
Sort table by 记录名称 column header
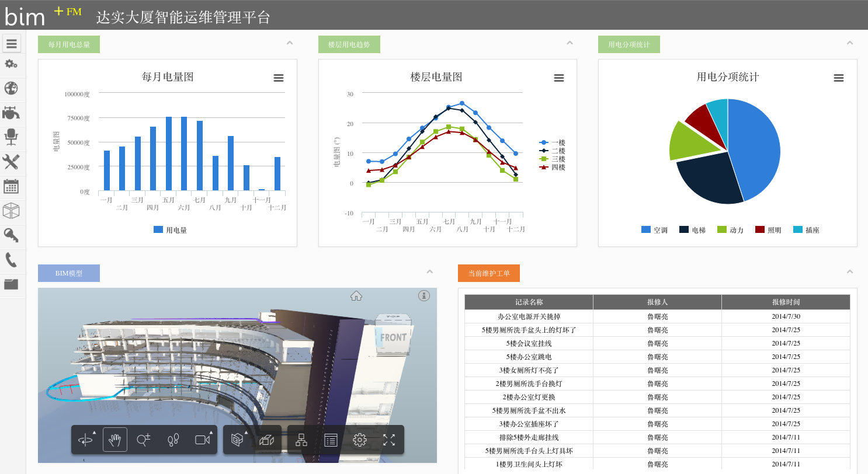[529, 302]
